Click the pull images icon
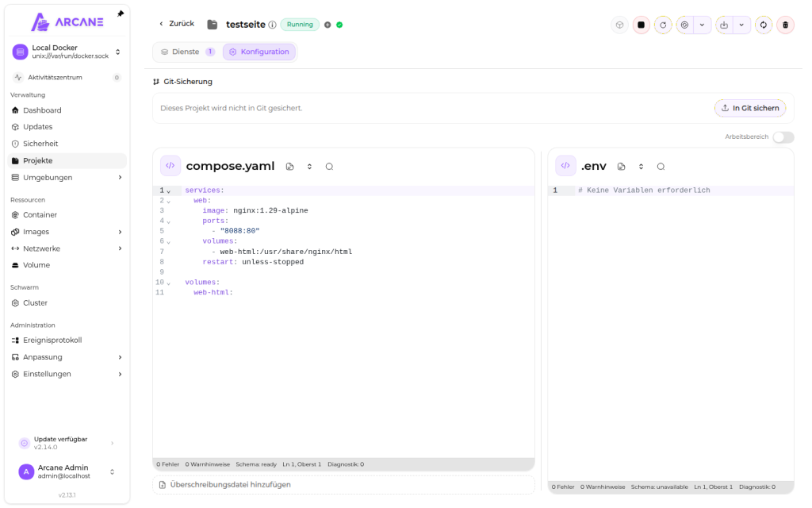 pos(724,25)
